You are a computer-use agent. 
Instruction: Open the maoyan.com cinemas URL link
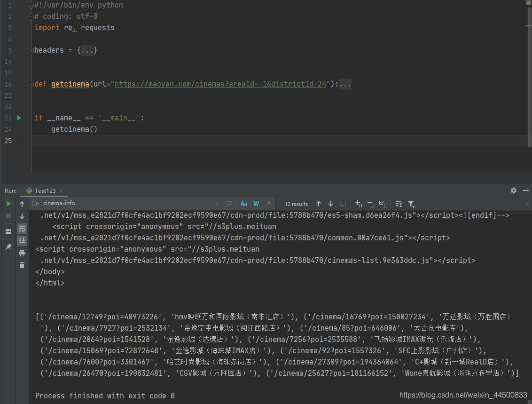click(x=220, y=84)
